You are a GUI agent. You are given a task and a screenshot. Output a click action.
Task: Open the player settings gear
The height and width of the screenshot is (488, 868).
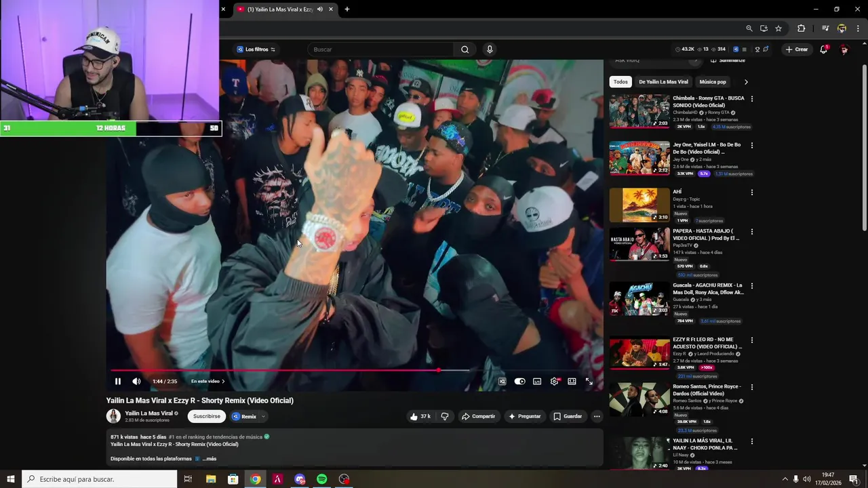pos(555,381)
